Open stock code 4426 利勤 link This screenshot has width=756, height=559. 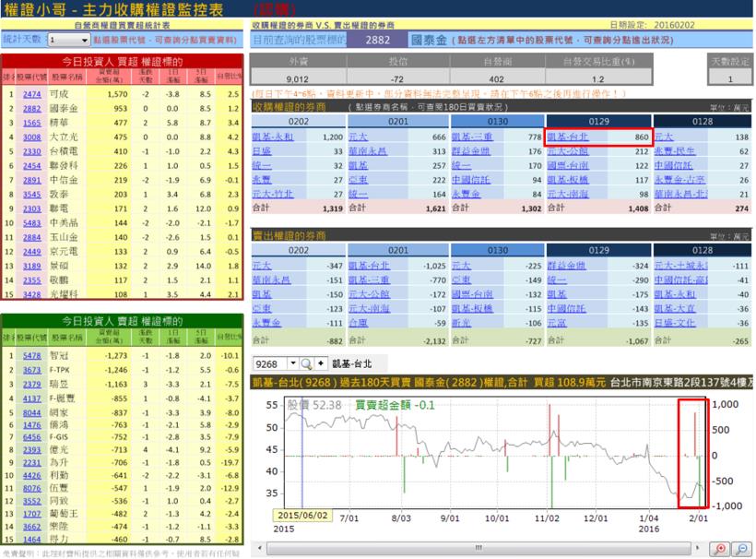click(32, 476)
